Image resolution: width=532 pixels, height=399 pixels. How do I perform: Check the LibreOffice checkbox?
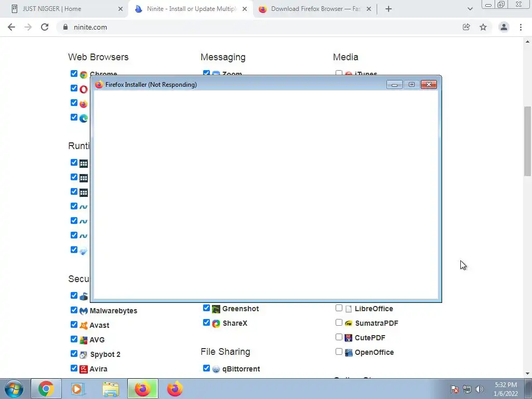click(339, 308)
